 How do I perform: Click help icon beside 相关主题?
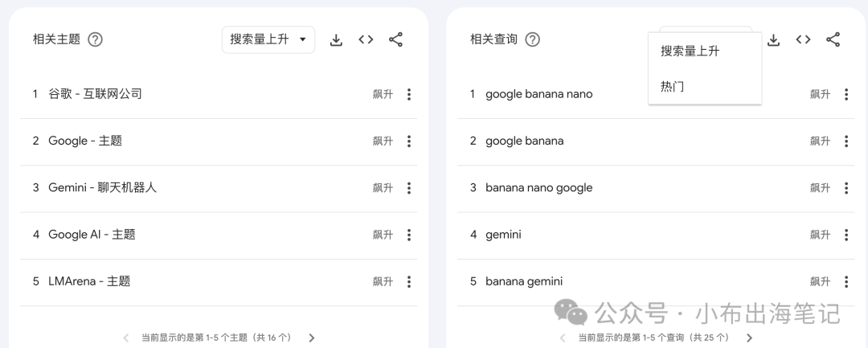point(95,39)
